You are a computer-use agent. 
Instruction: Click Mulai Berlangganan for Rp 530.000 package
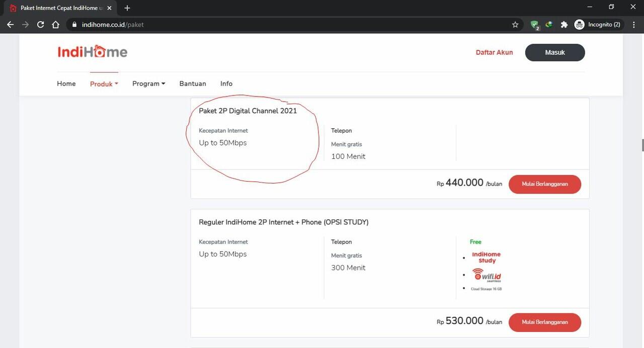tap(545, 322)
